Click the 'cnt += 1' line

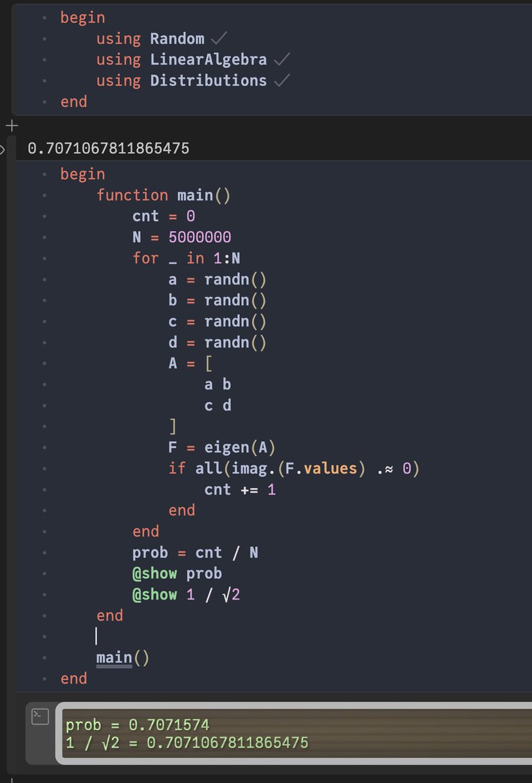click(240, 489)
